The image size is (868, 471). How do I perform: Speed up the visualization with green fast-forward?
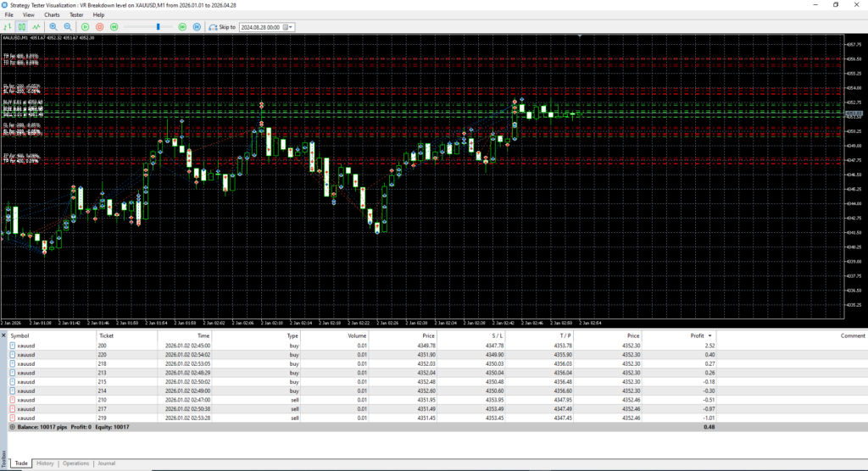(182, 26)
